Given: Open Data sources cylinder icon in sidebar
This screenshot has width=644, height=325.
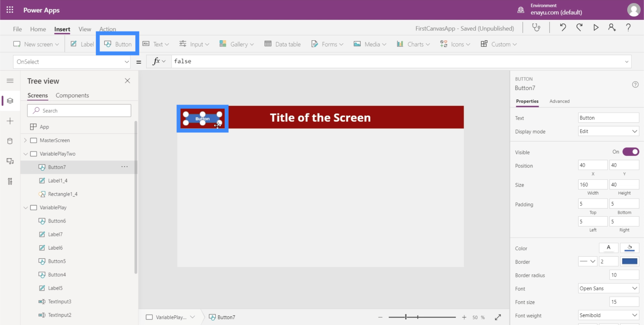Looking at the screenshot, I should click(10, 141).
